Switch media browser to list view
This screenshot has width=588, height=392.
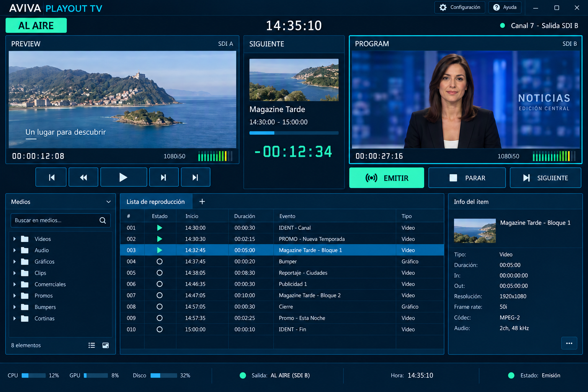tap(91, 345)
